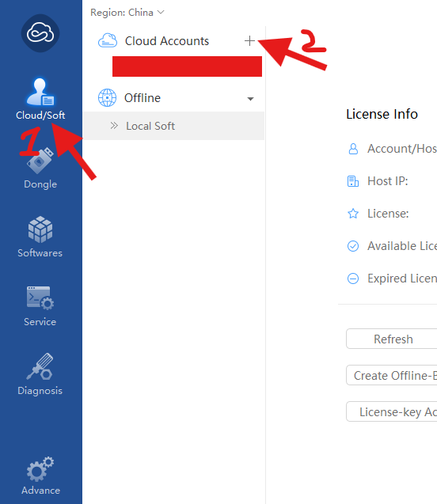
Task: Open the Service sidebar section
Action: [x=40, y=306]
